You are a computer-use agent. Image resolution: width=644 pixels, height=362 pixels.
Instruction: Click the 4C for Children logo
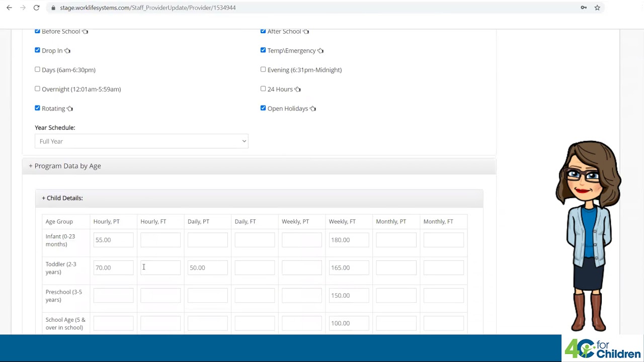(603, 349)
